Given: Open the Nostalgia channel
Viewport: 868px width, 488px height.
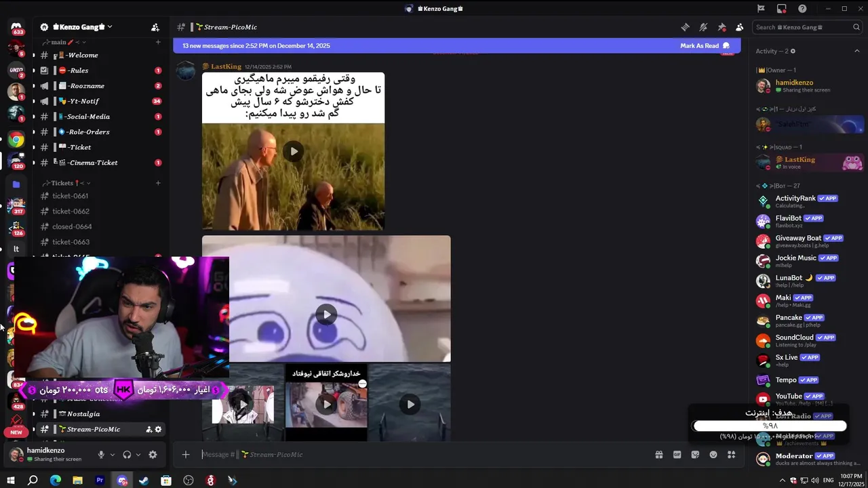Looking at the screenshot, I should tap(100, 414).
